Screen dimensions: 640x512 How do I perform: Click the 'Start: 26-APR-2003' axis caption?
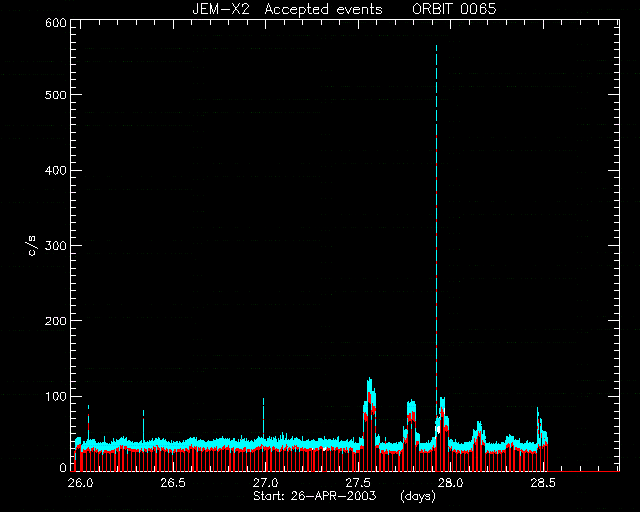315,496
